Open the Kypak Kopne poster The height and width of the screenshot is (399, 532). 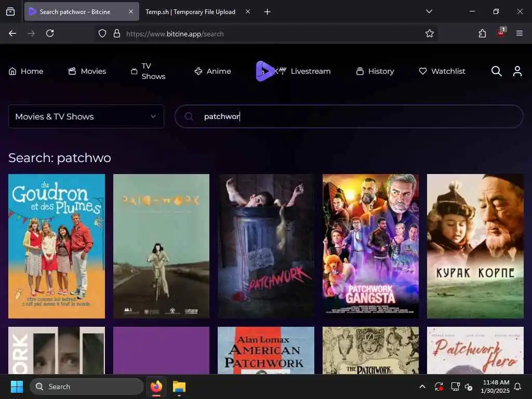click(x=475, y=246)
